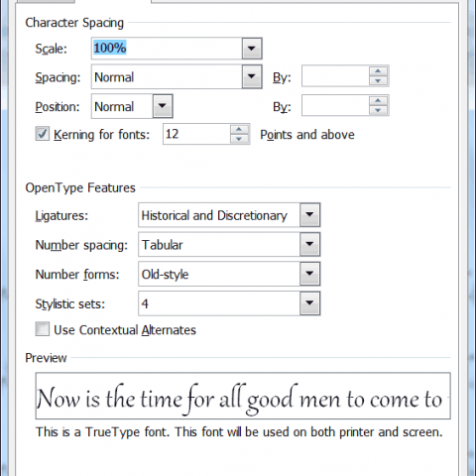Decrease Position By value with down arrow
The image size is (476, 476).
point(378,110)
